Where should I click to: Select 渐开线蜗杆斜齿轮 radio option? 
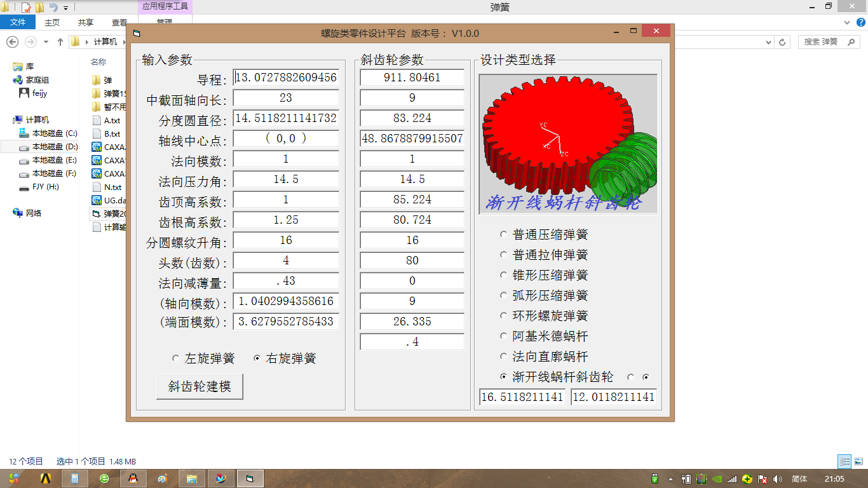click(x=557, y=377)
